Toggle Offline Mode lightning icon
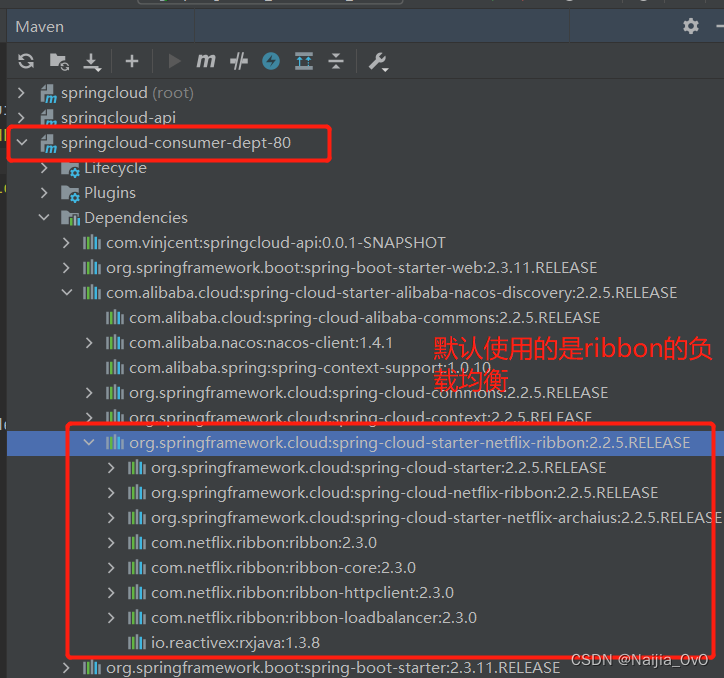Viewport: 724px width, 678px height. point(271,61)
